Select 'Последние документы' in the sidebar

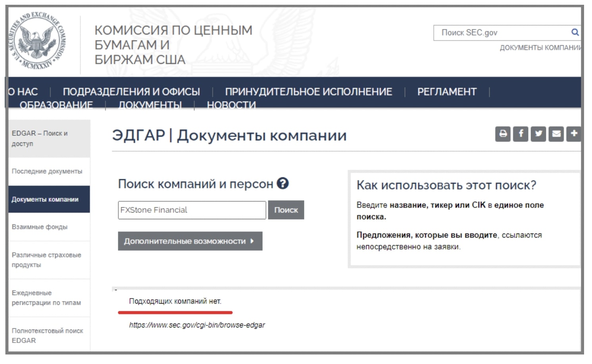[x=49, y=171]
